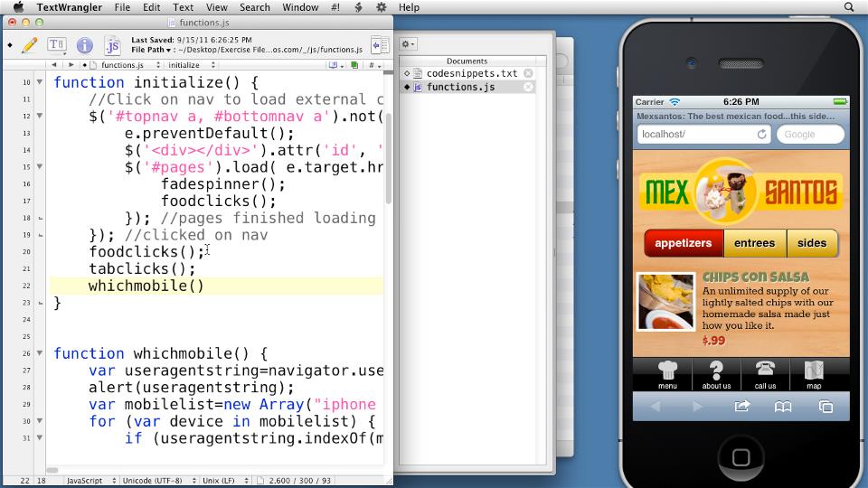Click the localhost URL field in simulator

pos(703,134)
